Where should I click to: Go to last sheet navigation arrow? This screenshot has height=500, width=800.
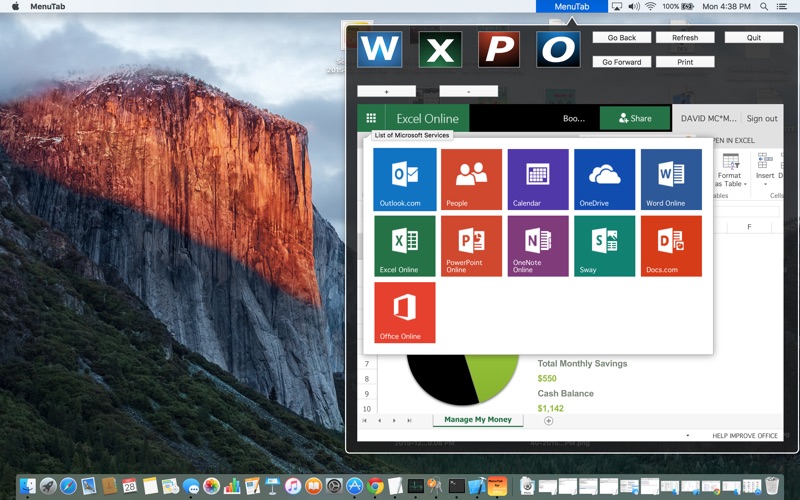pos(409,421)
